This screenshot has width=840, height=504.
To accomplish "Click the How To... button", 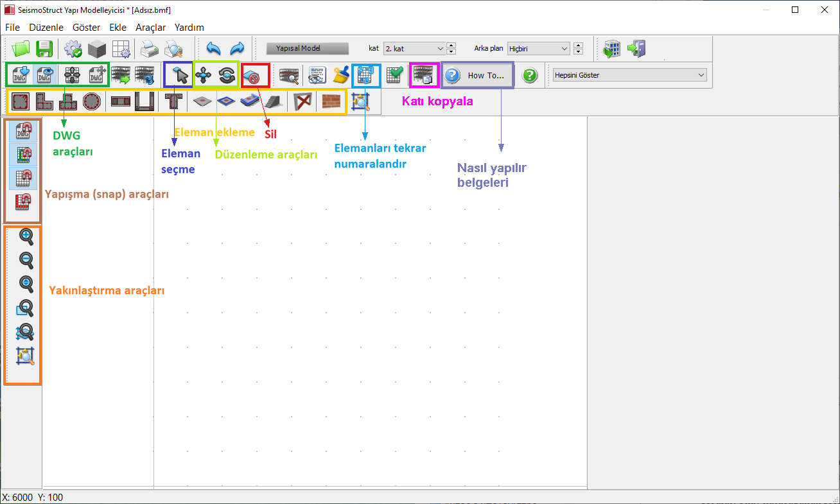I will pyautogui.click(x=478, y=75).
